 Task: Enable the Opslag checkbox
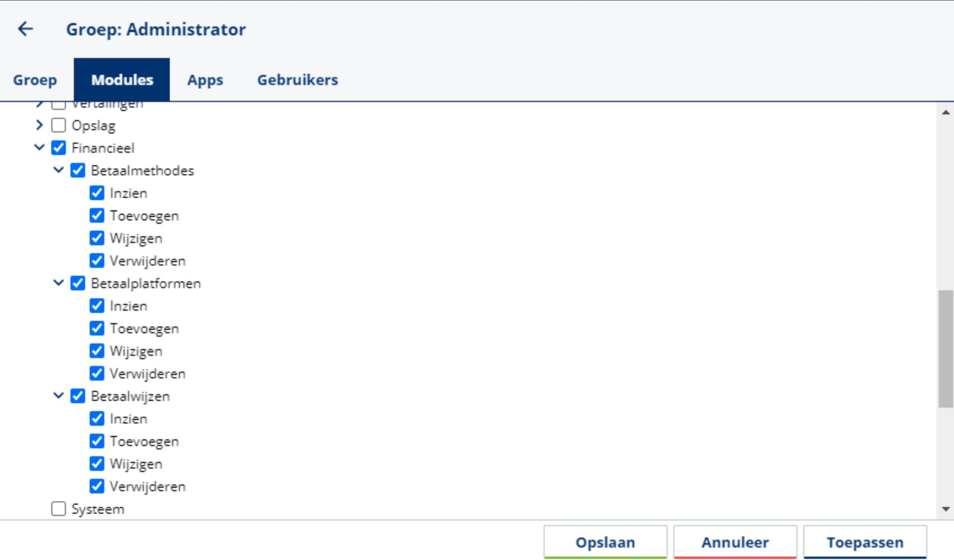click(x=59, y=125)
